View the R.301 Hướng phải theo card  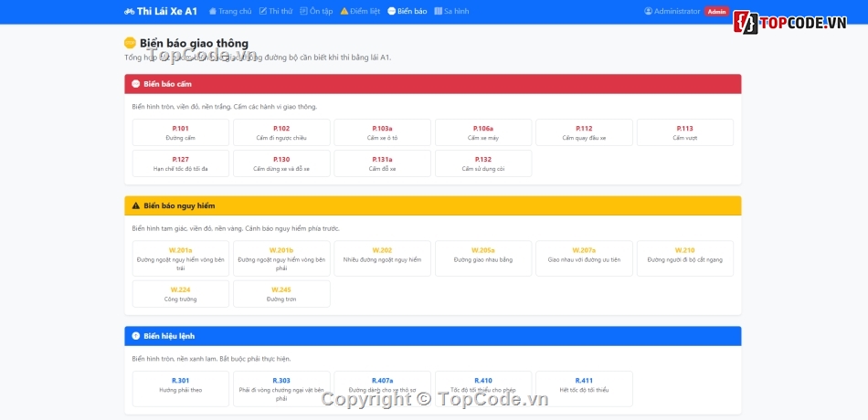(x=181, y=389)
